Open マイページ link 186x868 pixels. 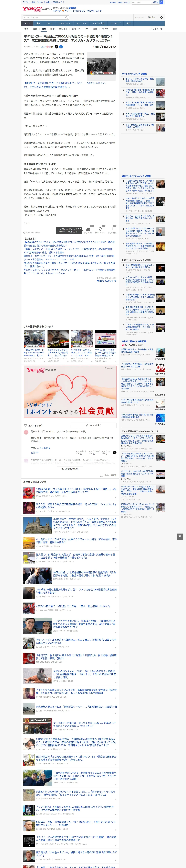click(x=139, y=18)
